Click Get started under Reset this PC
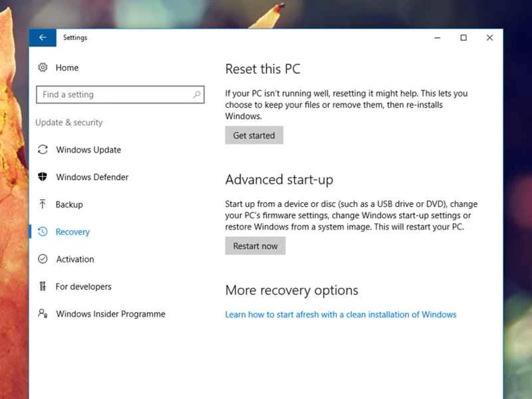The image size is (532, 399). click(254, 135)
